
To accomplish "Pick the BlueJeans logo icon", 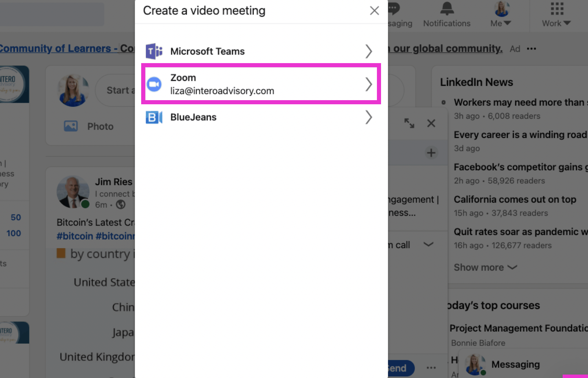I will (x=154, y=117).
